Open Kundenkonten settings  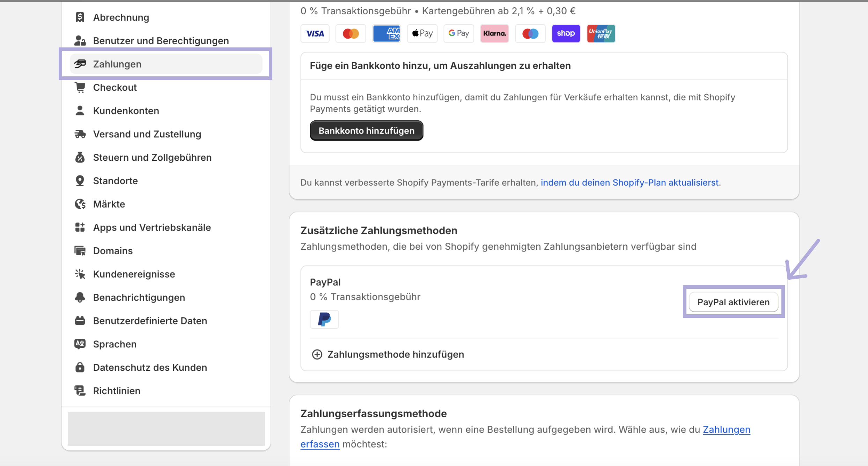point(166,111)
